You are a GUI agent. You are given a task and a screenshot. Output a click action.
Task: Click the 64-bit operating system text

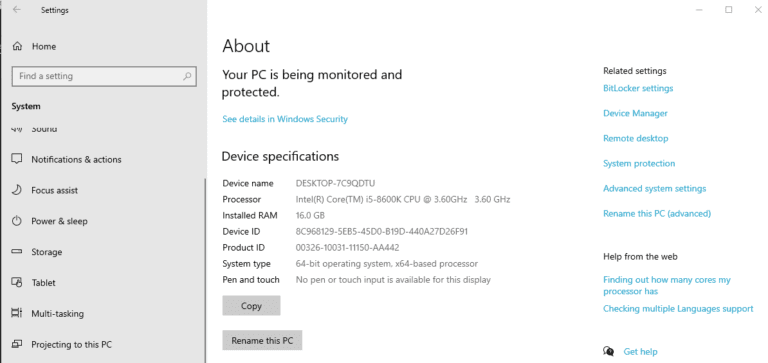point(386,264)
